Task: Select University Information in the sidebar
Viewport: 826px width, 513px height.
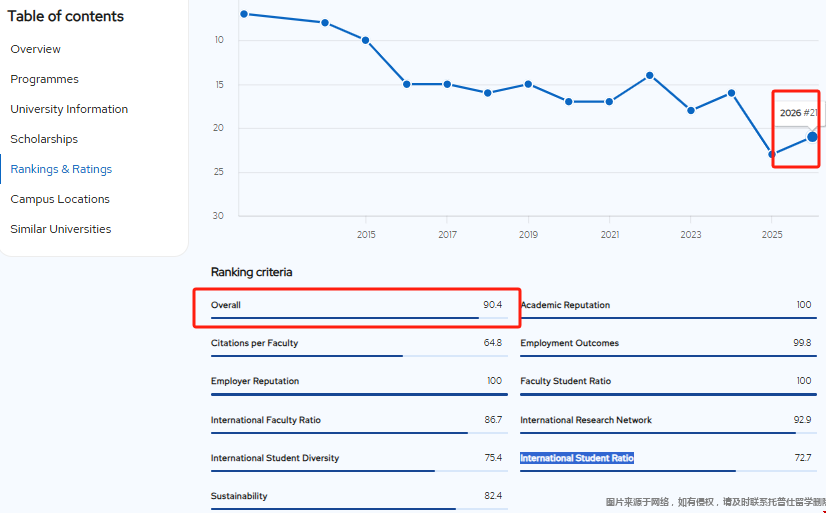Action: pos(69,109)
